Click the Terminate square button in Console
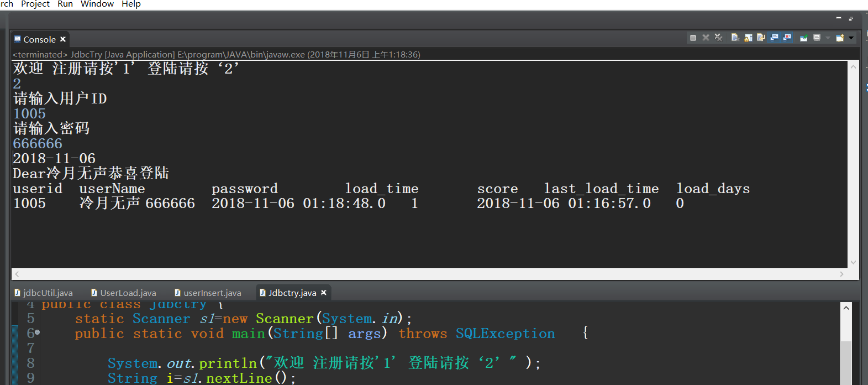 (693, 38)
